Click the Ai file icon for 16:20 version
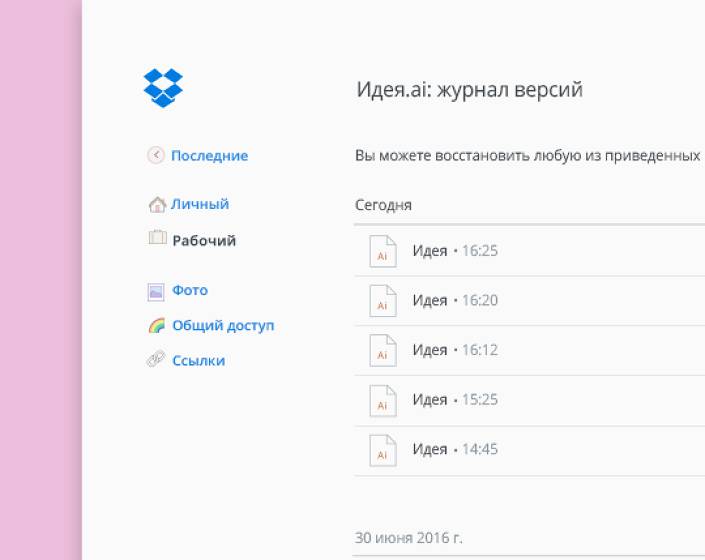Viewport: 705px width, 560px height. click(383, 301)
